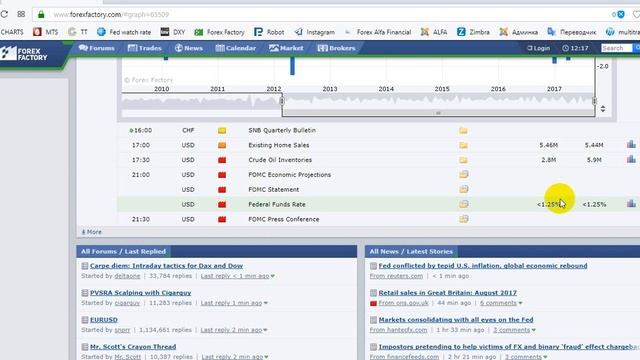Open the Market menu
The height and width of the screenshot is (360, 640).
(x=286, y=48)
